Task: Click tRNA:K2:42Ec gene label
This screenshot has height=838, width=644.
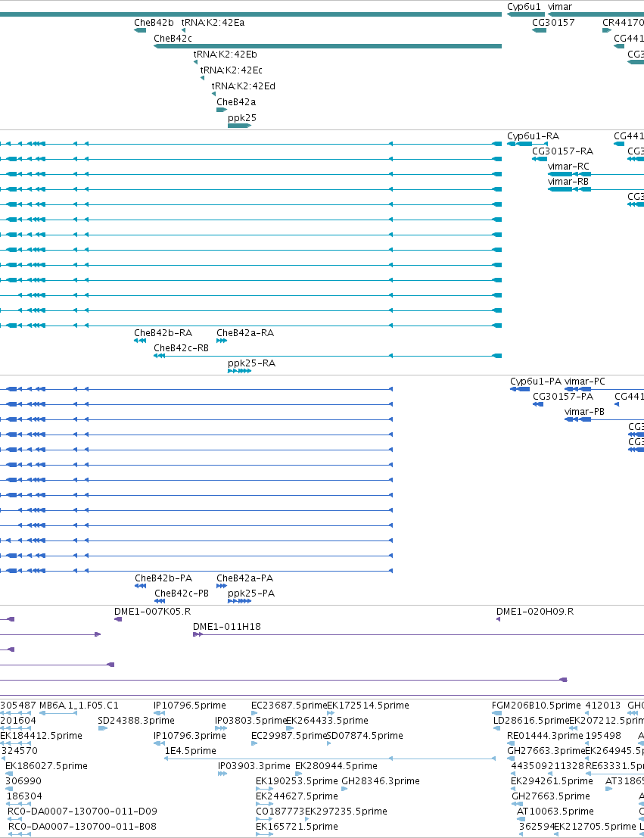Action: (x=232, y=70)
